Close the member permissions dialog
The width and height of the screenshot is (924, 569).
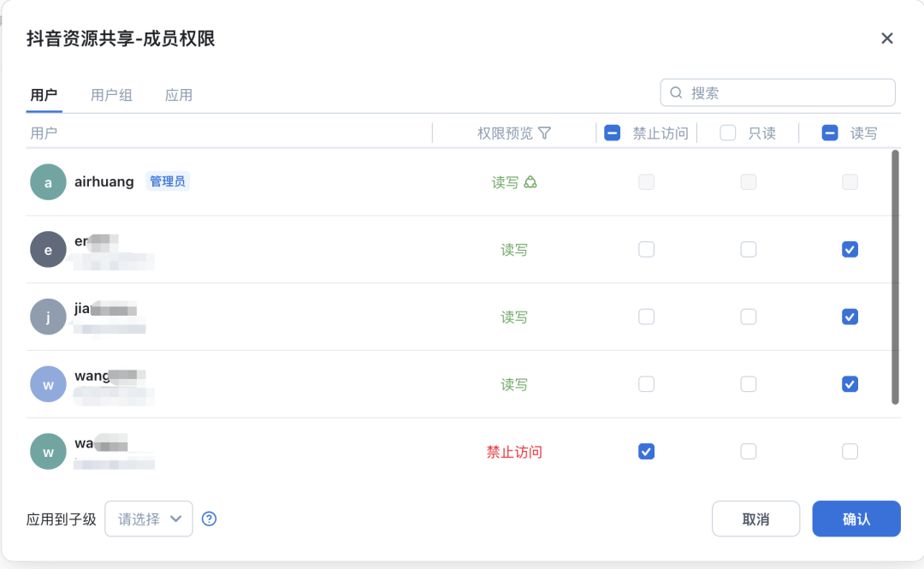tap(887, 38)
